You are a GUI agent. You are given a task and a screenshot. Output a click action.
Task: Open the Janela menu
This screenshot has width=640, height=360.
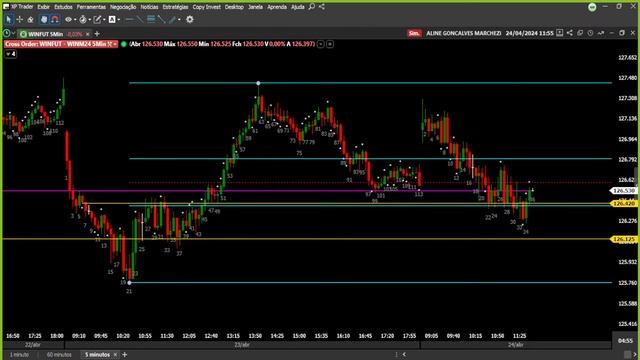pos(256,7)
